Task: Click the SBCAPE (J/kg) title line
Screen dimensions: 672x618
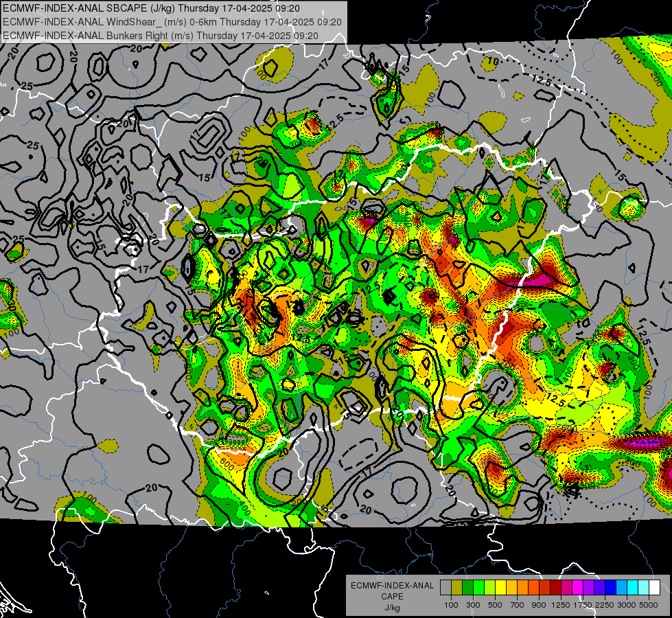Action: click(x=151, y=8)
